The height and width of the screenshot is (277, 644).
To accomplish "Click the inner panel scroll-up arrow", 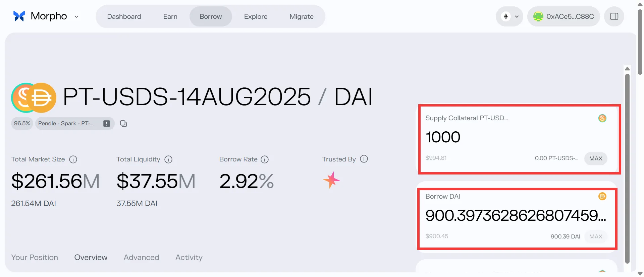I will tap(628, 69).
